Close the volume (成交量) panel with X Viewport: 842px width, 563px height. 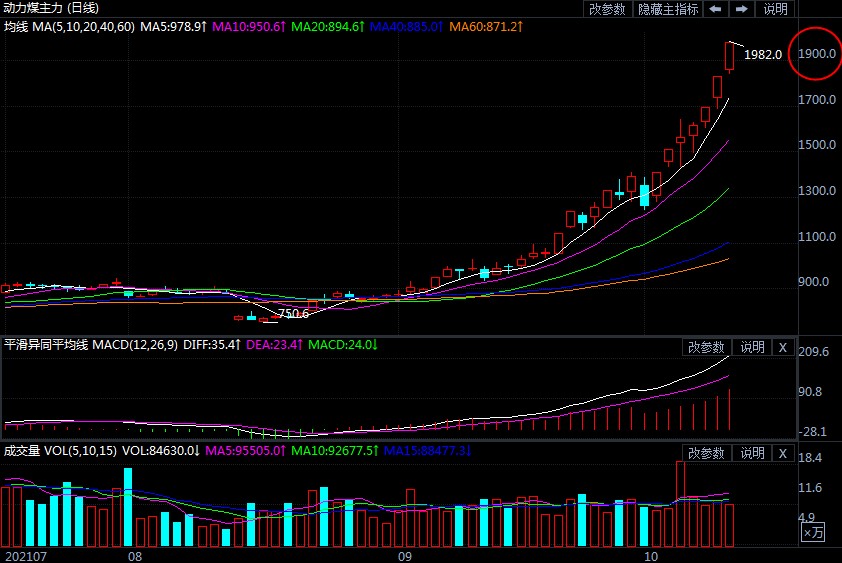click(x=783, y=453)
